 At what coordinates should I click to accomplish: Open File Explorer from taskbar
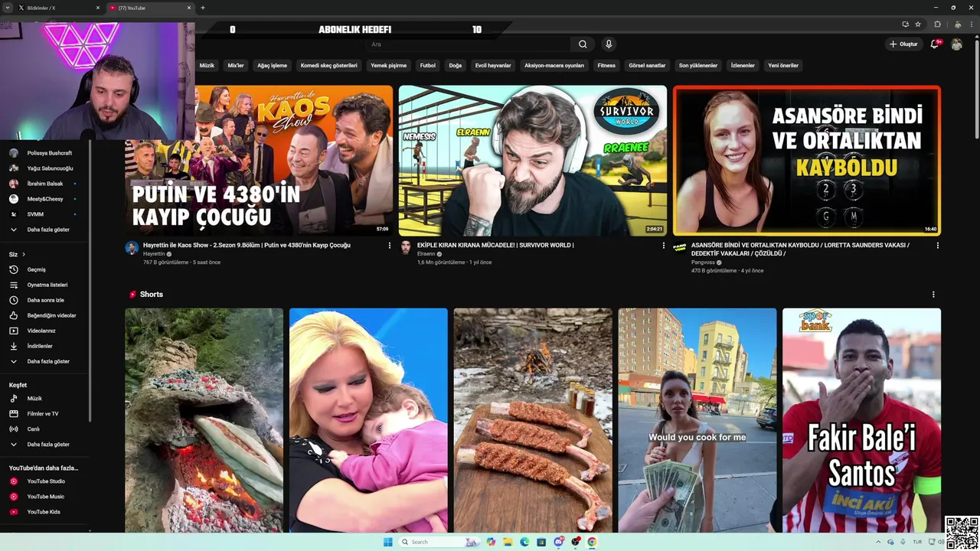tap(508, 542)
